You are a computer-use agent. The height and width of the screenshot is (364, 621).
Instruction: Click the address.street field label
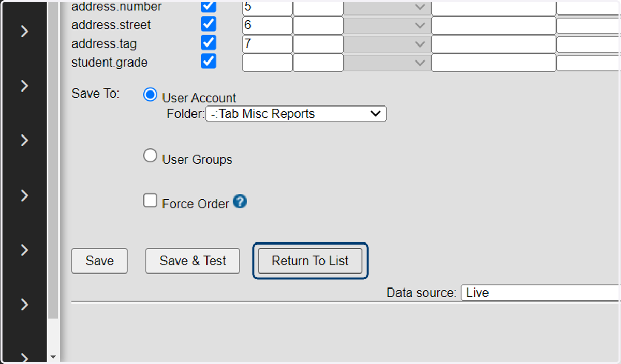111,25
